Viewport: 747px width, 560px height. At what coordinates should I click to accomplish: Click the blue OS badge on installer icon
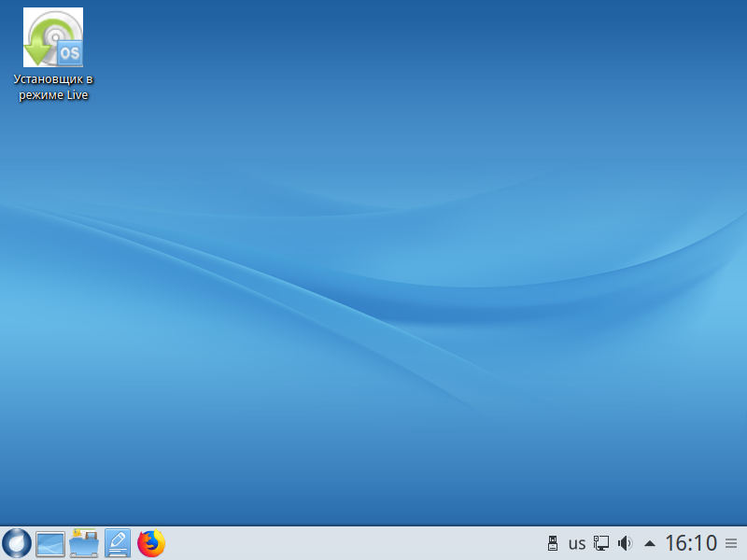click(x=69, y=53)
